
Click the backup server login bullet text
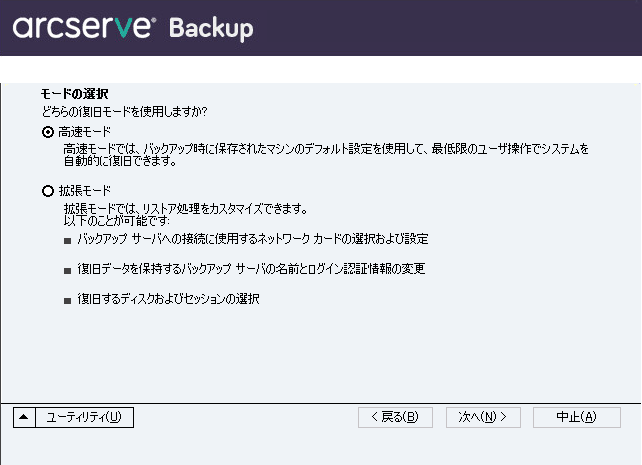(251, 269)
